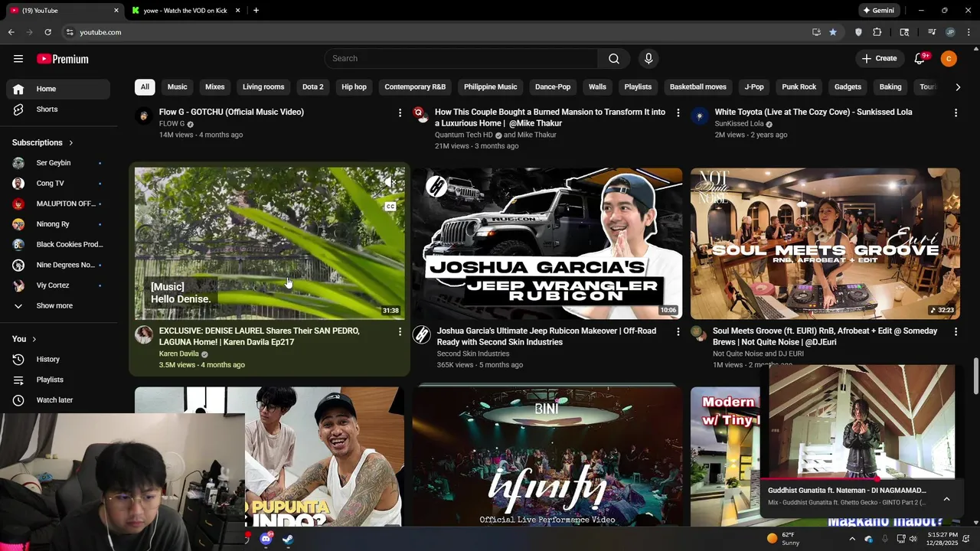This screenshot has width=980, height=551.
Task: Open the Ser Geybin subscription
Action: point(58,163)
